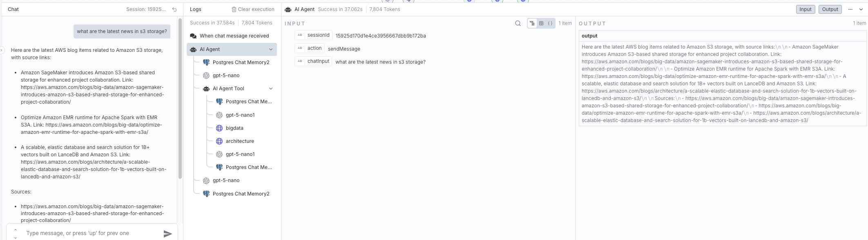Click the user chat message bubble
The height and width of the screenshot is (240, 868).
(122, 31)
